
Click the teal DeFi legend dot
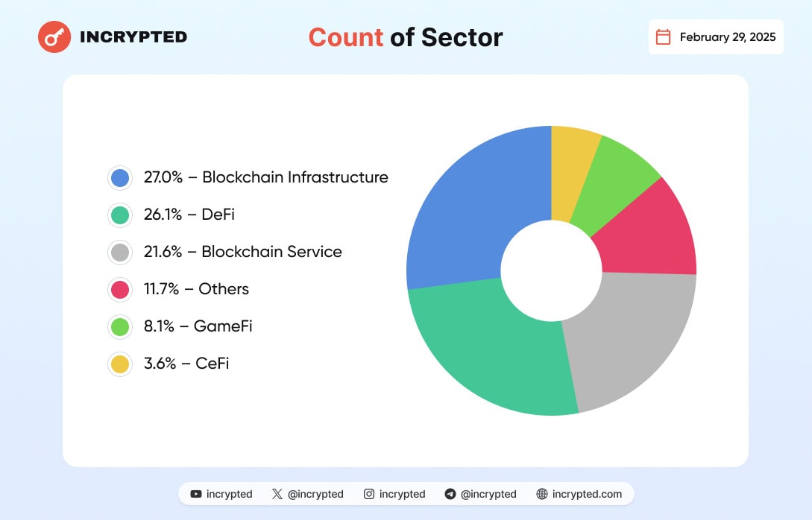[x=120, y=215]
